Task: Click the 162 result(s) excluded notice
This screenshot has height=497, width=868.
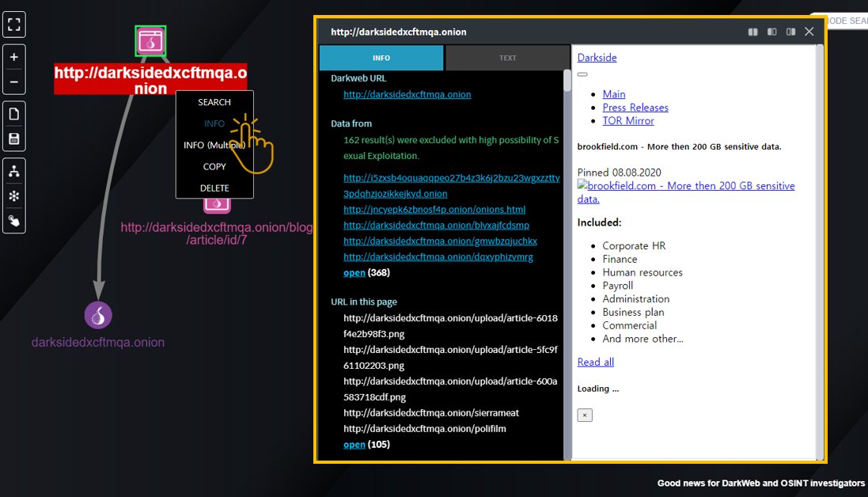Action: (451, 148)
